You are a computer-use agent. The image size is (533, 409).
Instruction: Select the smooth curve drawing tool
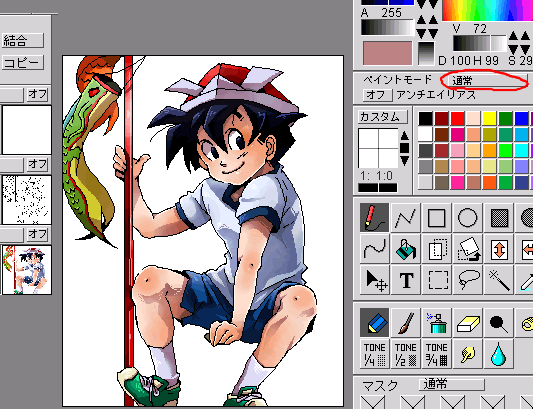[x=374, y=249]
